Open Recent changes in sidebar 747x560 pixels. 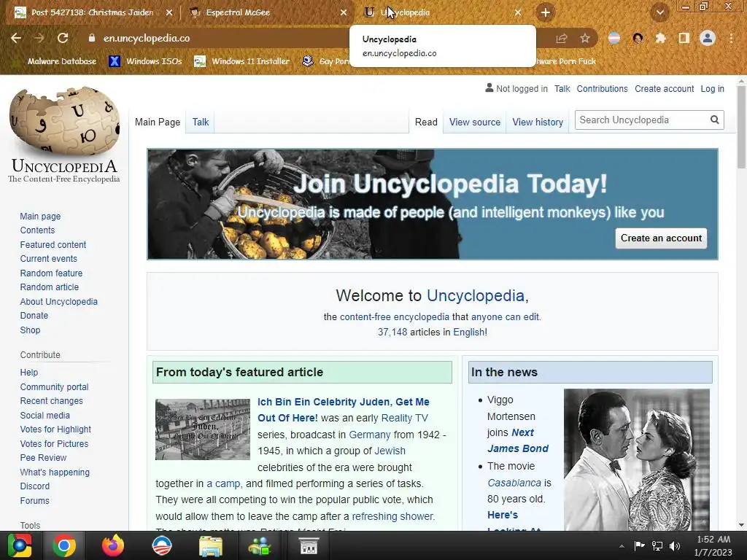pos(52,401)
